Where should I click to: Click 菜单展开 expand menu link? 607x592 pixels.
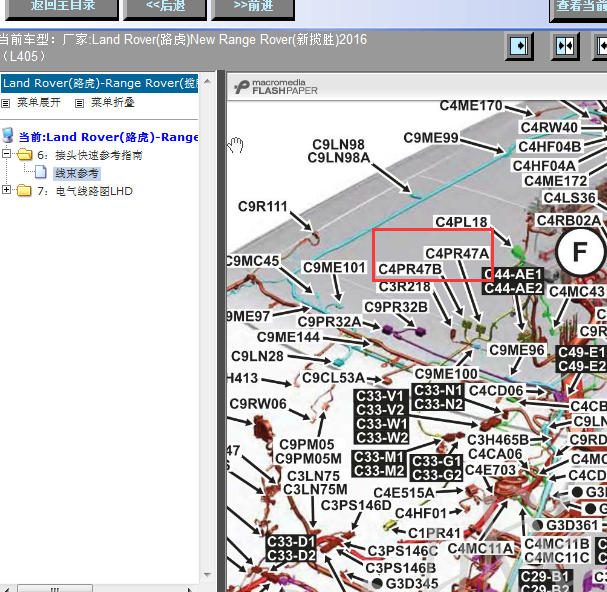pos(39,103)
